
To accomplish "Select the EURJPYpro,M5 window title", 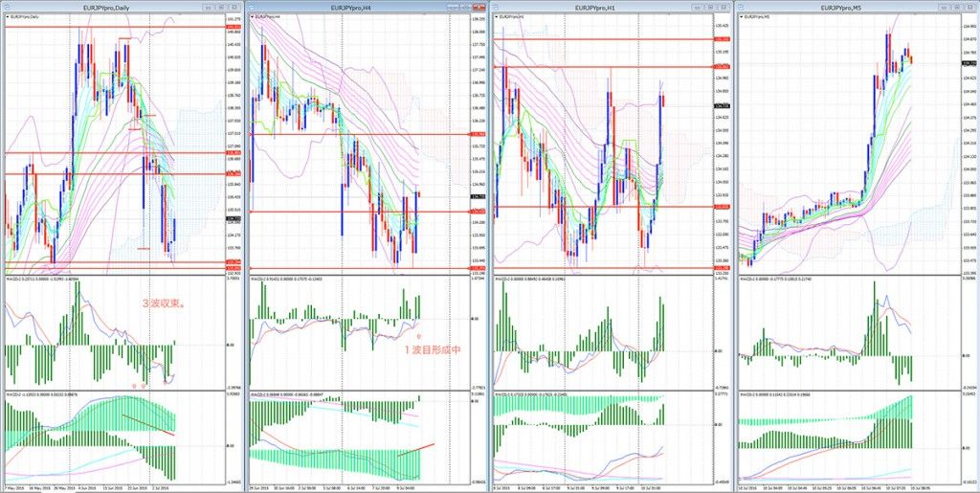I will [840, 8].
